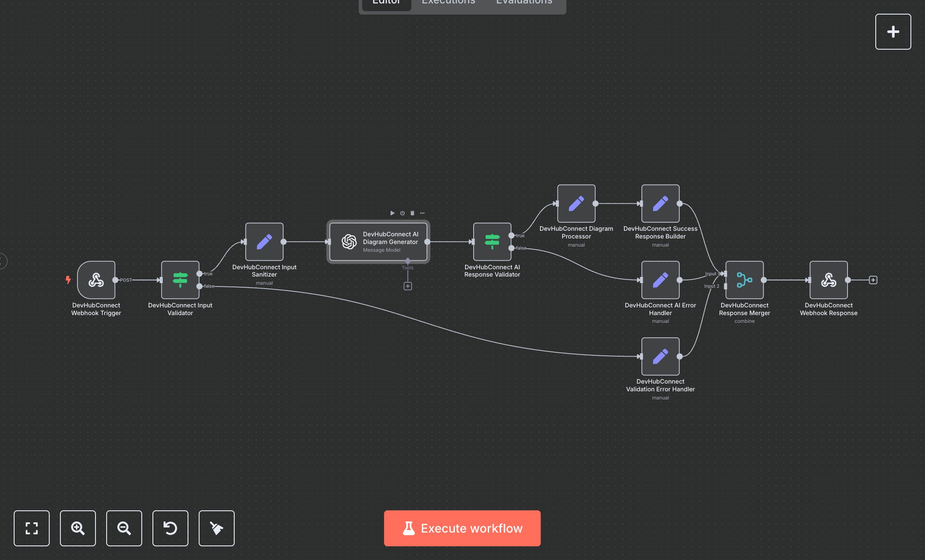Viewport: 925px width, 560px height.
Task: Click the zoom out icon
Action: tap(124, 528)
